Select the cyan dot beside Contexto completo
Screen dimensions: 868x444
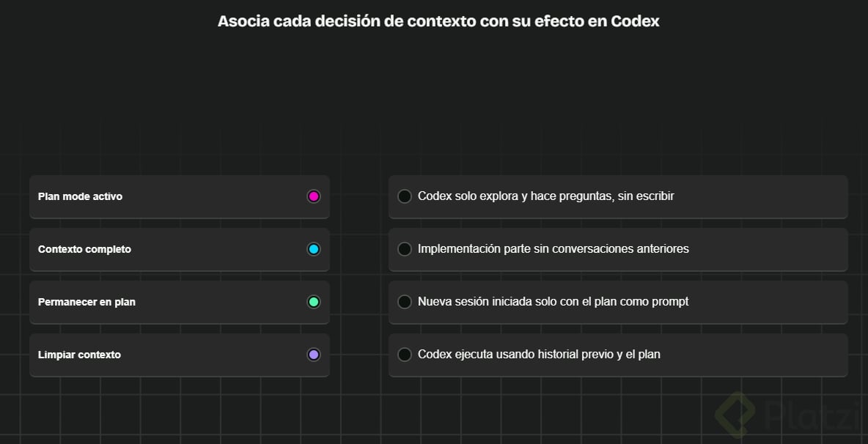point(313,249)
